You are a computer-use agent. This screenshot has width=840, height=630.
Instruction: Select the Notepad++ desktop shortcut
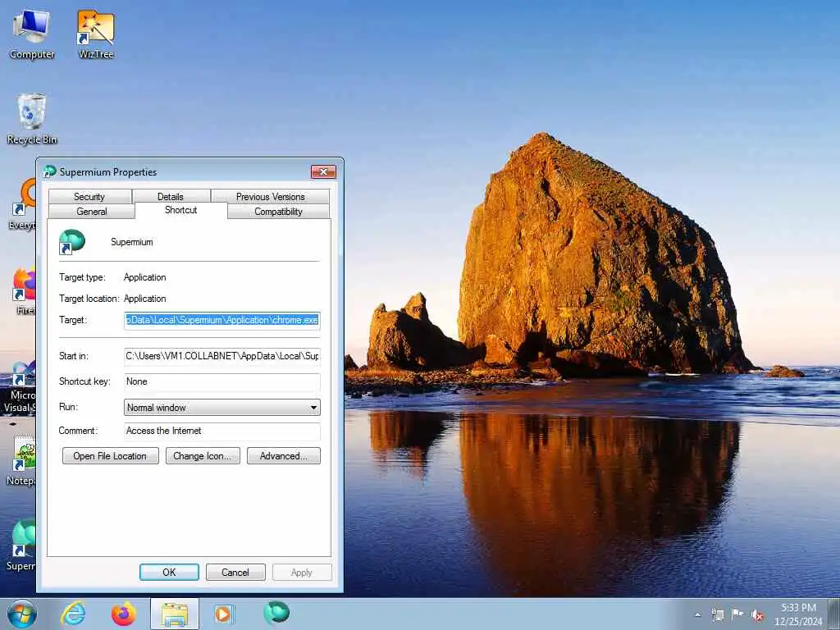pyautogui.click(x=21, y=461)
